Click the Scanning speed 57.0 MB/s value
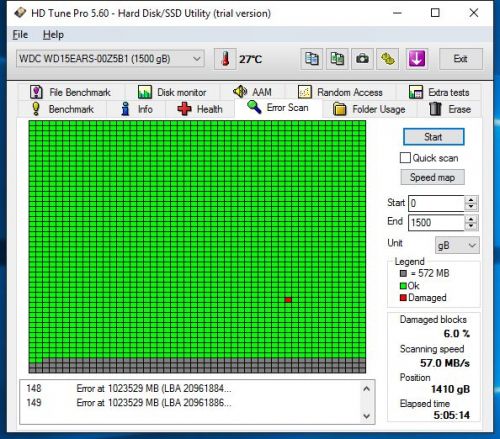This screenshot has width=500, height=439. pos(445,363)
